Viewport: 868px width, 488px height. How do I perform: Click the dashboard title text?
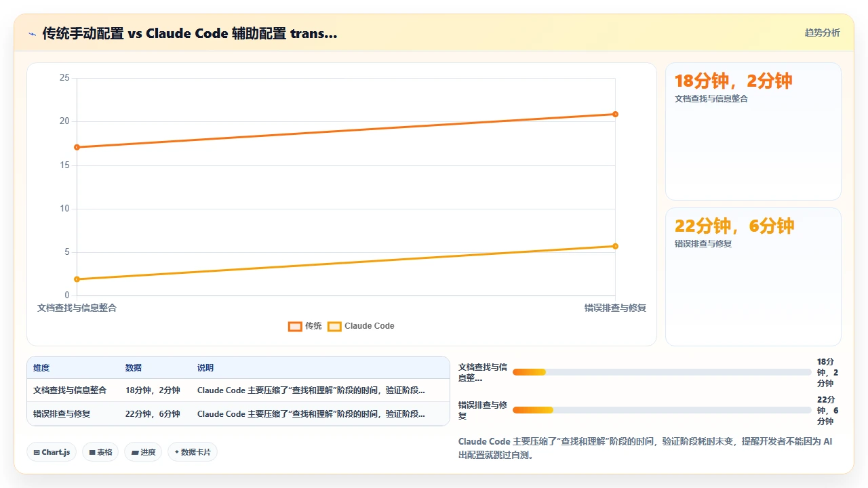pos(190,33)
